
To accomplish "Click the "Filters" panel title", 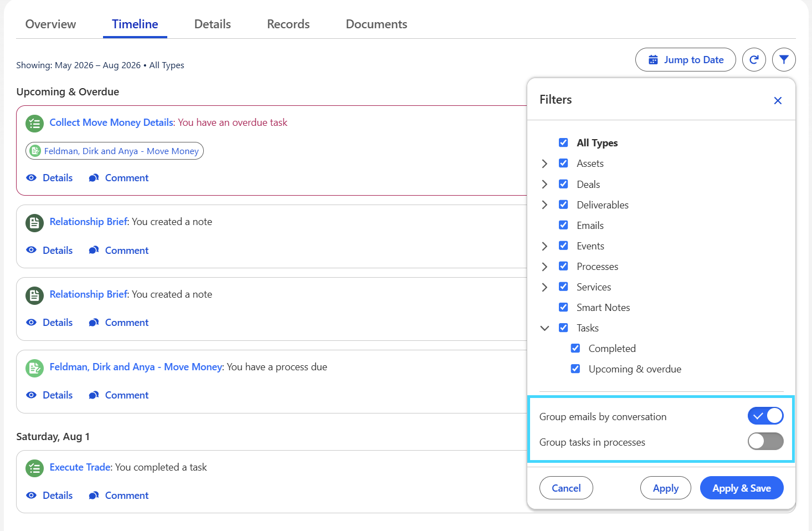I will click(x=556, y=100).
